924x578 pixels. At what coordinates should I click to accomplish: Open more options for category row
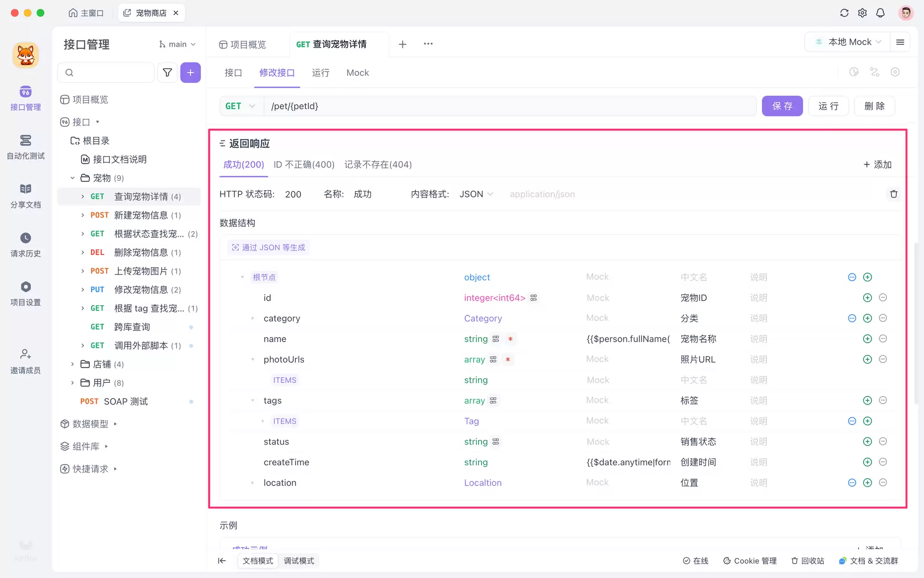point(852,318)
